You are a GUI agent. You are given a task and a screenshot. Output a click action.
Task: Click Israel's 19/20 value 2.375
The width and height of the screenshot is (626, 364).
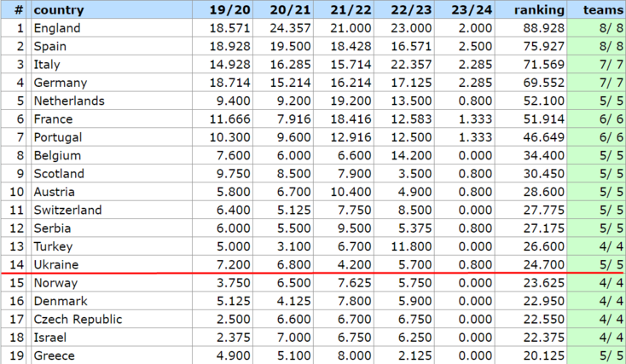coord(234,338)
